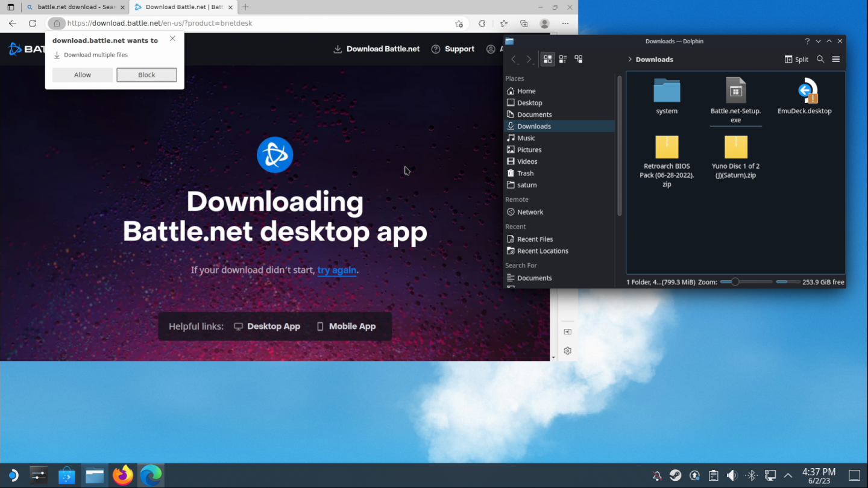This screenshot has width=868, height=488.
Task: Select Battle.net-Setup.exe file
Action: (x=735, y=100)
